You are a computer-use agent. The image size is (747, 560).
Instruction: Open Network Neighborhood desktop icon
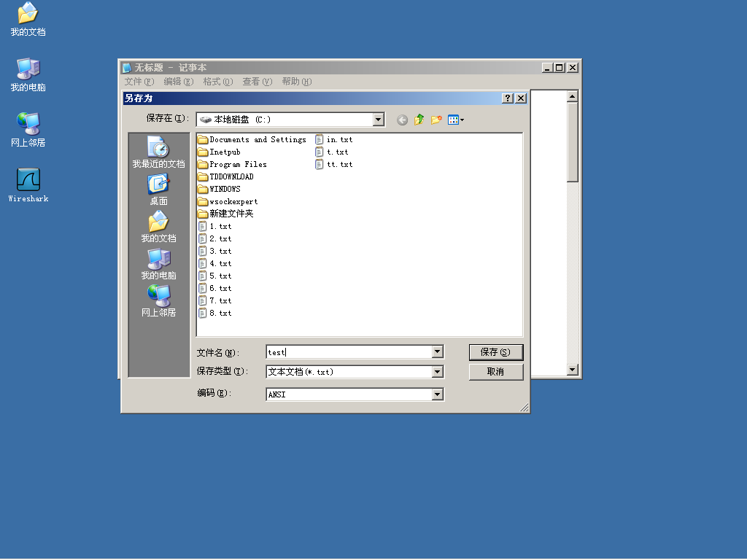click(x=28, y=130)
